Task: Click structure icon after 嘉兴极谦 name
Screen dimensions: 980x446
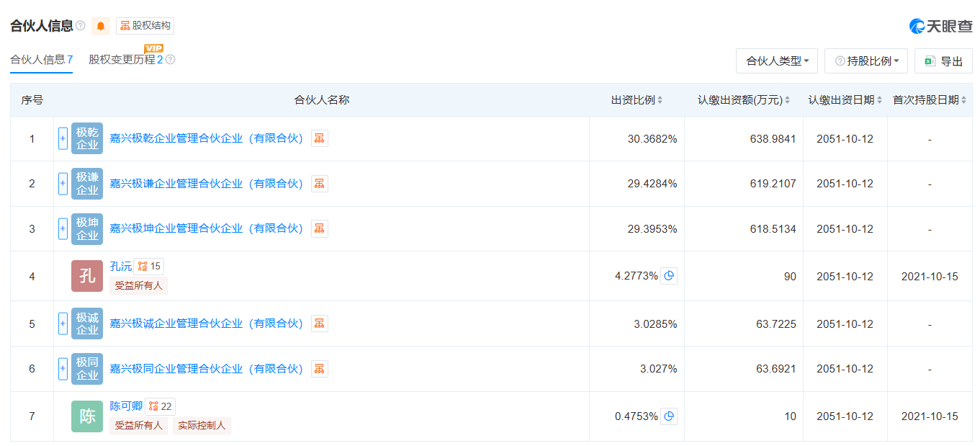Action: (x=319, y=184)
